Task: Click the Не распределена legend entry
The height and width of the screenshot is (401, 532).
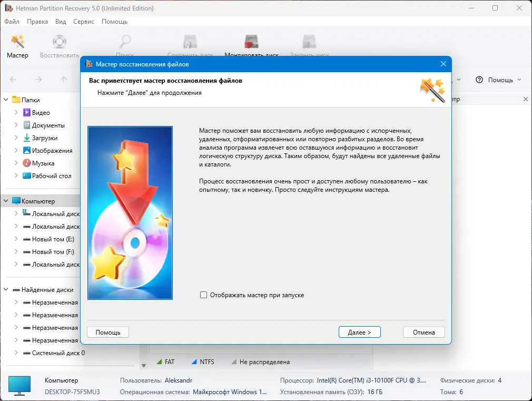Action: coord(261,362)
